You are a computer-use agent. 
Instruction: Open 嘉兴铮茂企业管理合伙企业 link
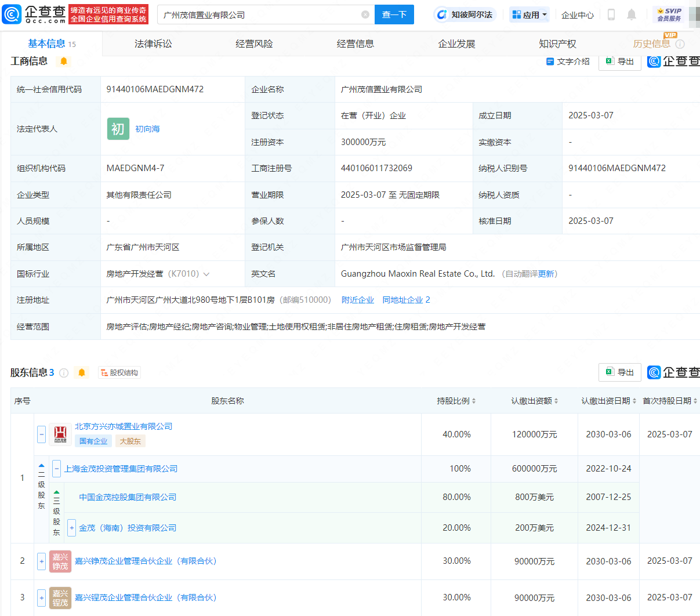pos(146,561)
